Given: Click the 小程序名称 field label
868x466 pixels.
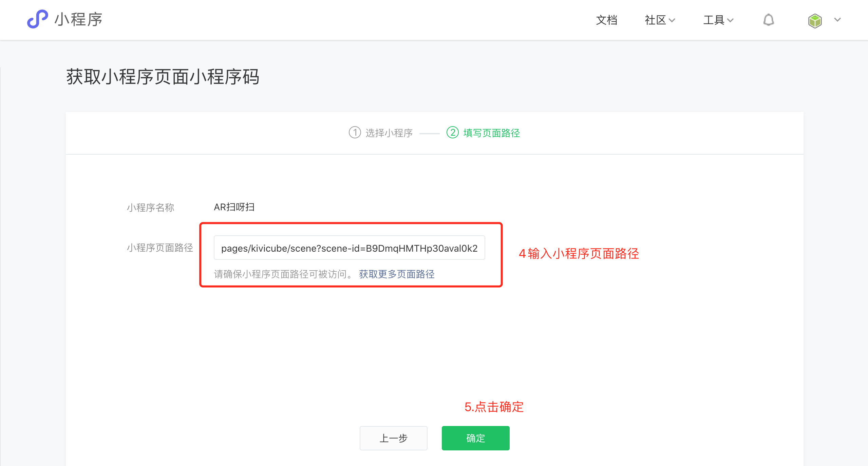Looking at the screenshot, I should coord(150,207).
